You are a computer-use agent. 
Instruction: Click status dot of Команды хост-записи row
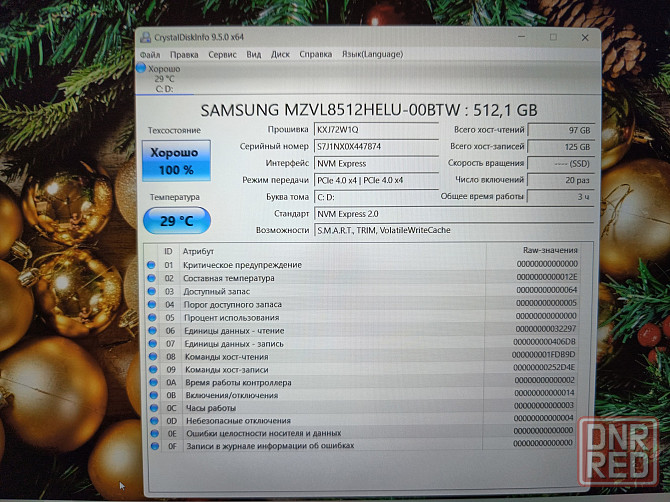(153, 370)
